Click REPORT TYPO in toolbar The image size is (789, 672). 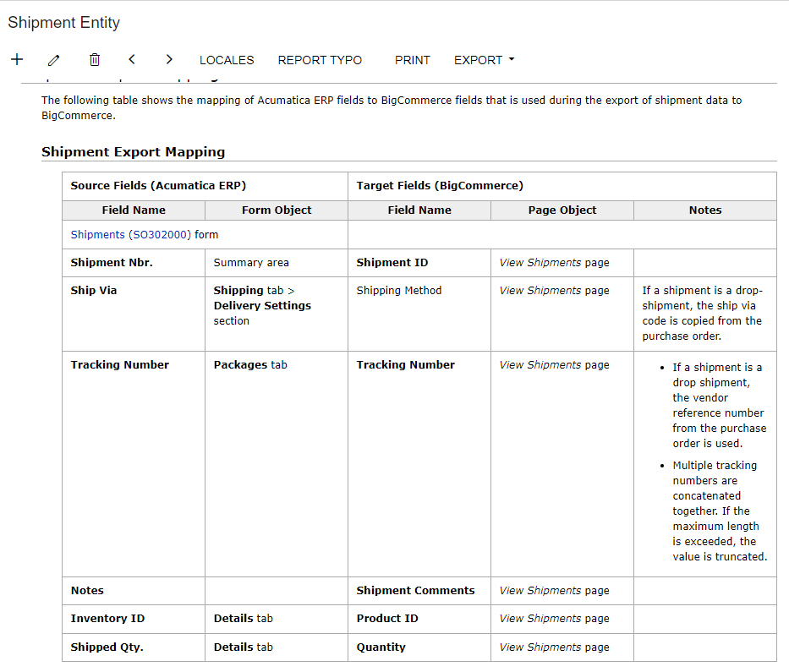click(320, 60)
